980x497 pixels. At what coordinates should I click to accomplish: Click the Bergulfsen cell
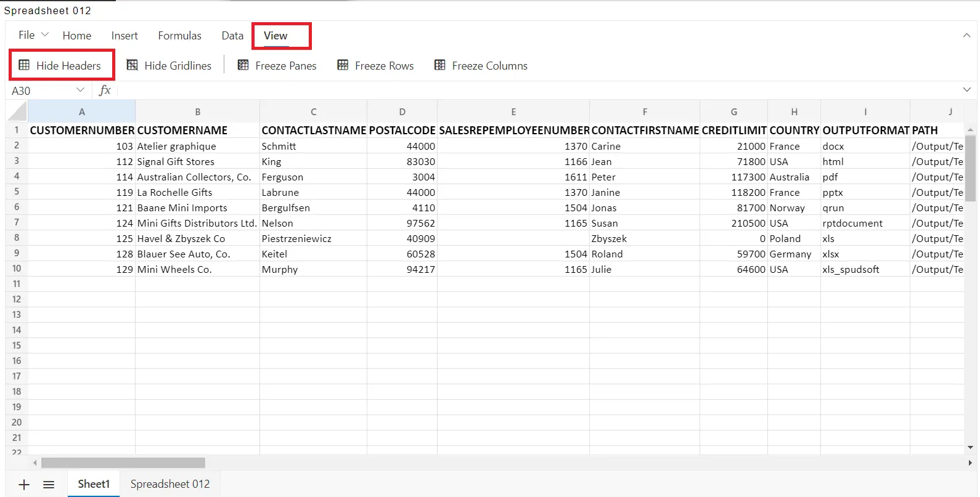click(x=313, y=208)
